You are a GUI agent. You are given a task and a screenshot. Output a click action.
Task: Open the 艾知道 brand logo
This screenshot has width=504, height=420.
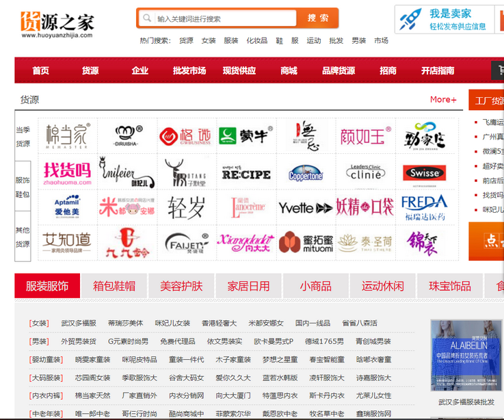[x=68, y=243]
